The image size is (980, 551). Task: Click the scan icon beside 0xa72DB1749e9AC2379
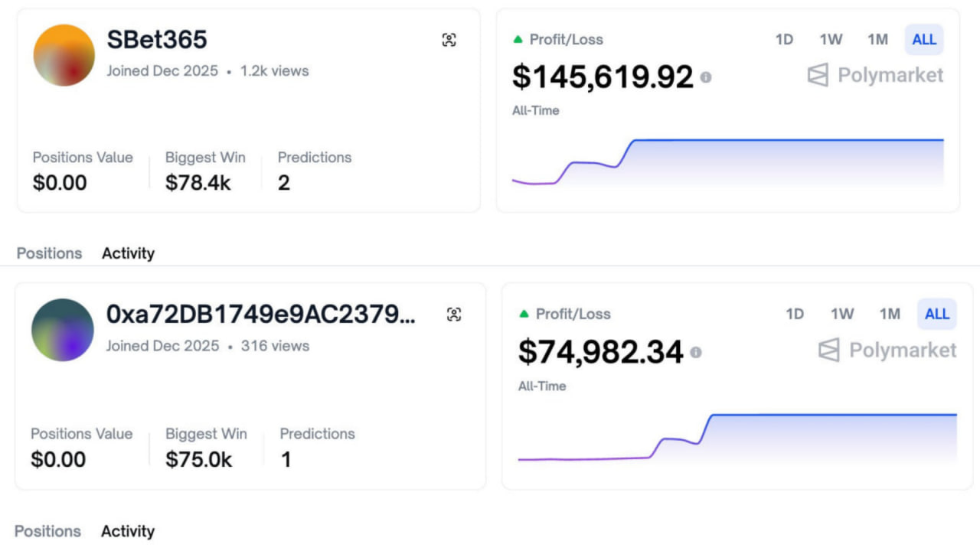click(x=454, y=315)
